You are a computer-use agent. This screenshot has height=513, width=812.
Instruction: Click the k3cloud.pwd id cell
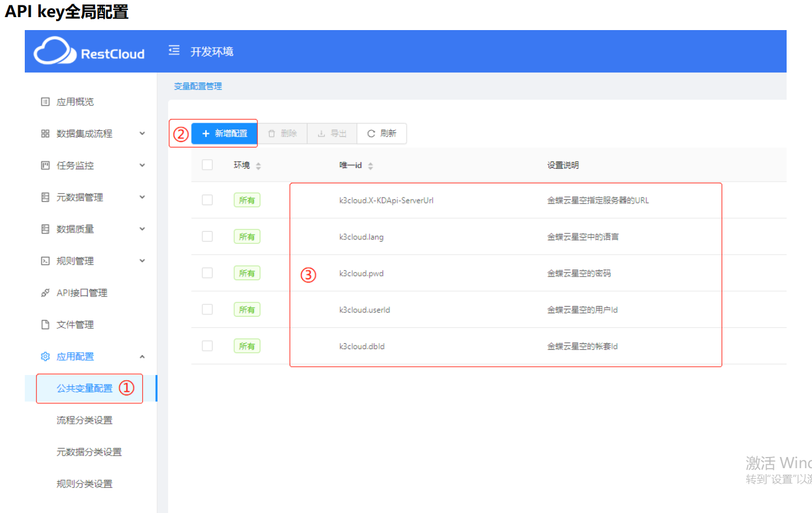coord(361,274)
